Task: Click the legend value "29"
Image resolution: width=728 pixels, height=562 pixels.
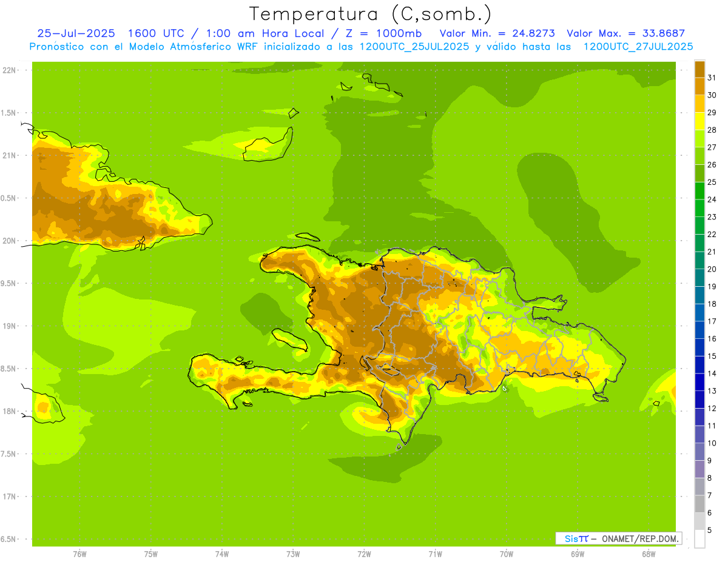Action: coord(712,112)
